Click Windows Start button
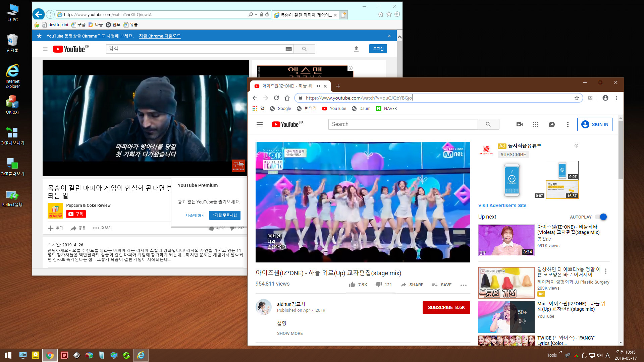Image resolution: width=644 pixels, height=362 pixels. tap(8, 355)
